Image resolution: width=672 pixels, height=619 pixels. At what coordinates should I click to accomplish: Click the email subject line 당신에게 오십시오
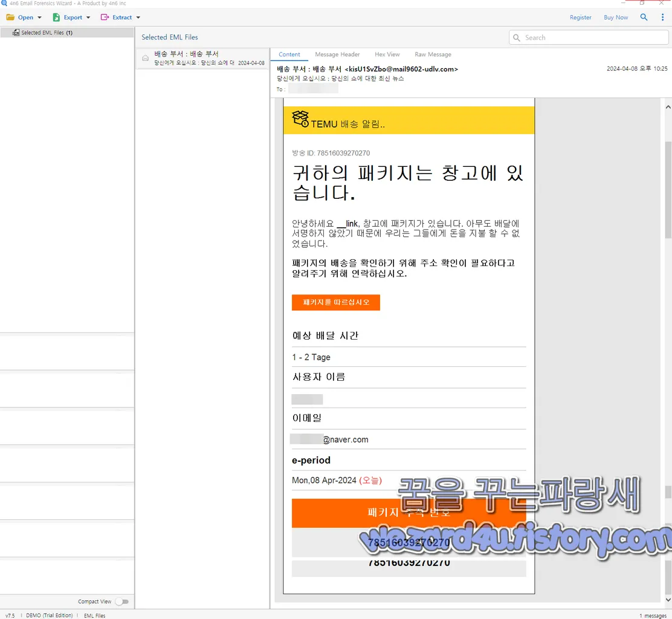[340, 79]
